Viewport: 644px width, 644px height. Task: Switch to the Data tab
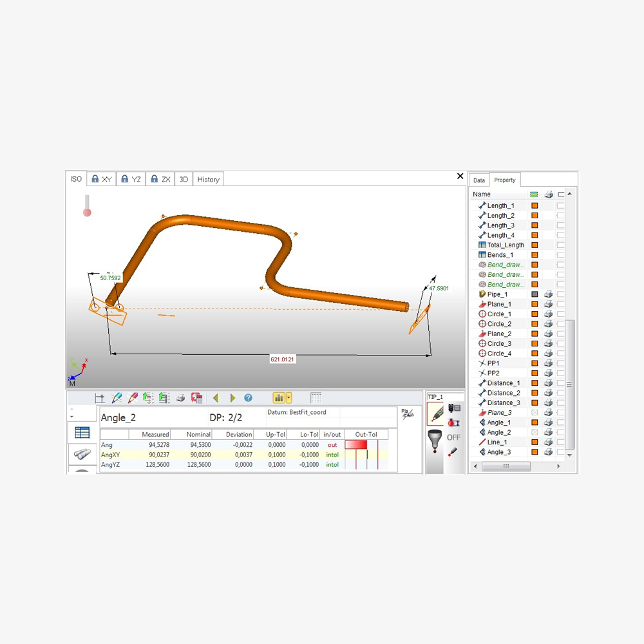(x=479, y=180)
